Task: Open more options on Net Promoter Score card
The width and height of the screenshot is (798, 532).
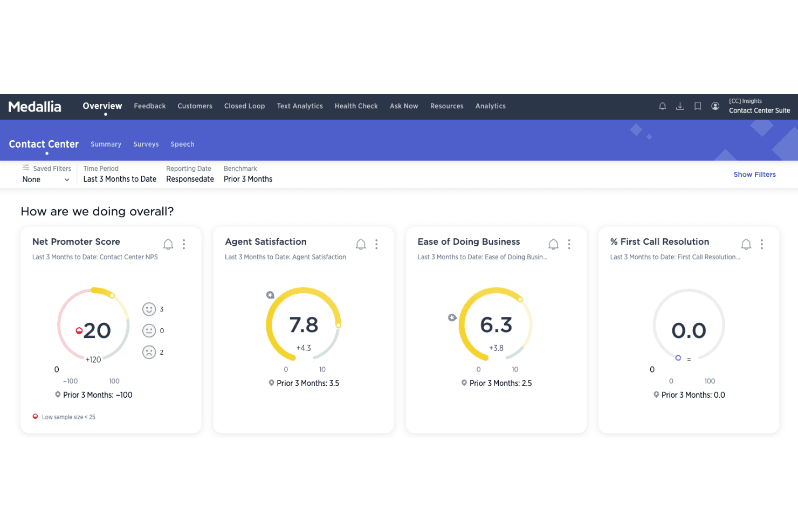Action: 184,244
